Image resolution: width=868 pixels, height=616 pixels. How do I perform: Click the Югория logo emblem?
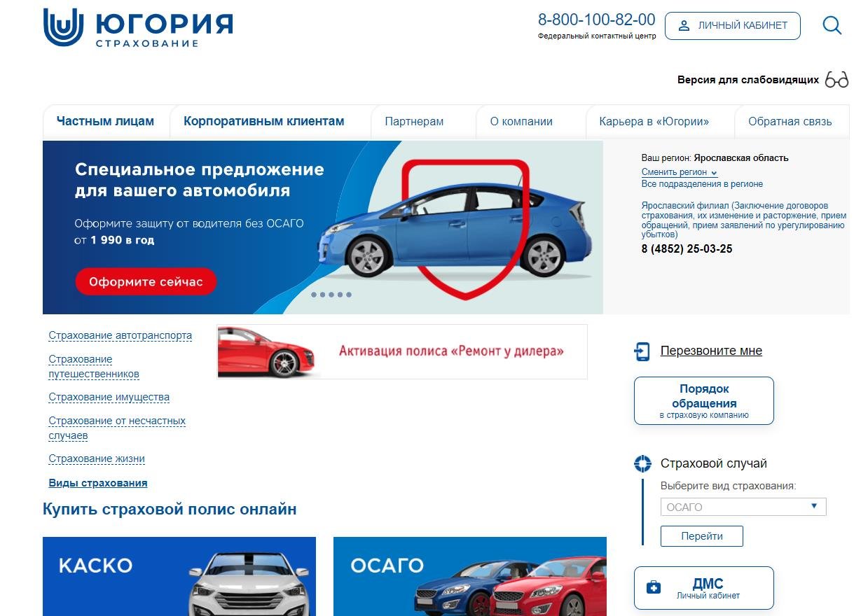pos(64,27)
